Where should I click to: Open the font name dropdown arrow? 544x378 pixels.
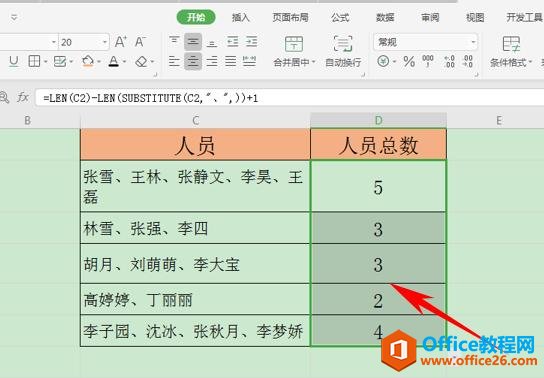[x=54, y=42]
